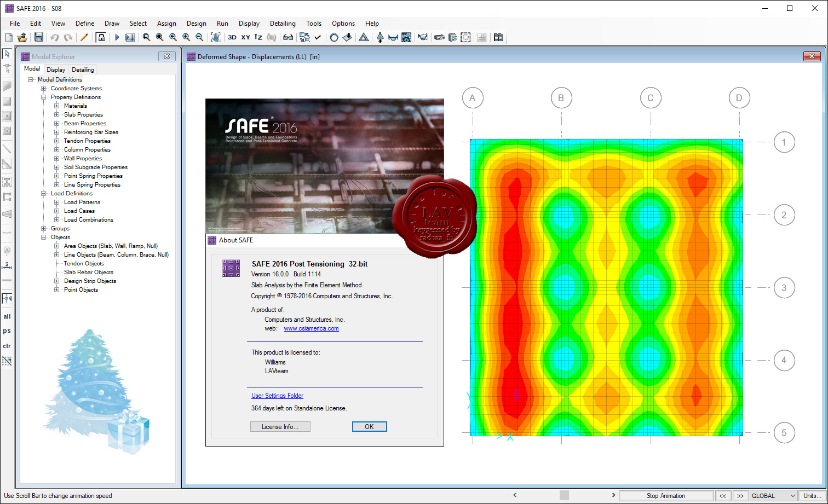
Task: Click the animation speed scroll bar thumb
Action: point(564,495)
